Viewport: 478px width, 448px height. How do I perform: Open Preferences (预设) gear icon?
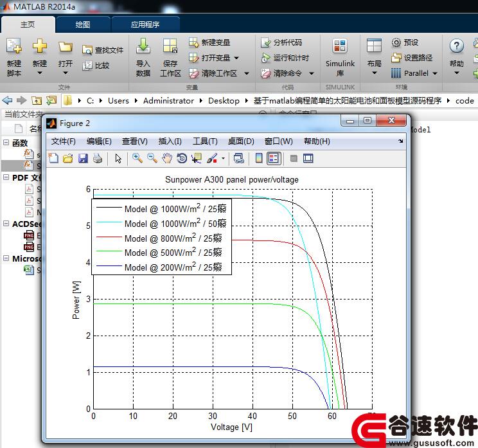[x=396, y=42]
